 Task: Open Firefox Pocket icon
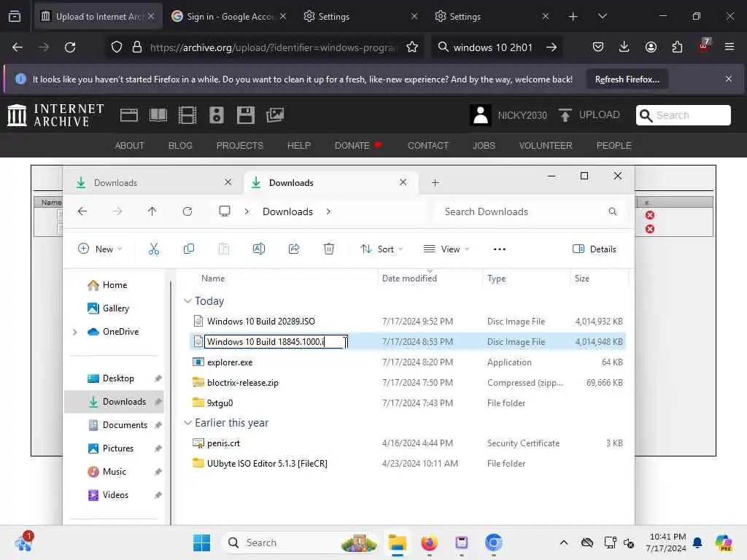[x=598, y=47]
